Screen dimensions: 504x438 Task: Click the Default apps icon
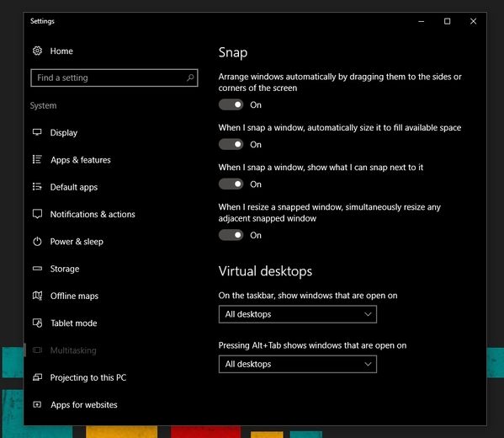click(x=37, y=187)
